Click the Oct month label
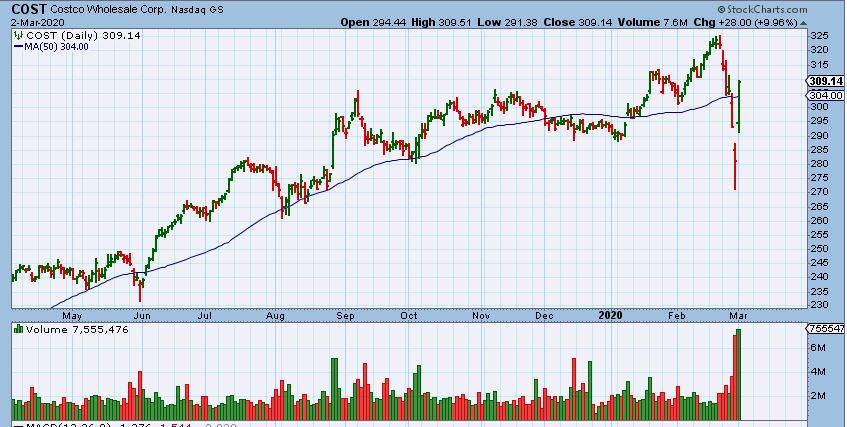The height and width of the screenshot is (427, 847). pos(409,315)
